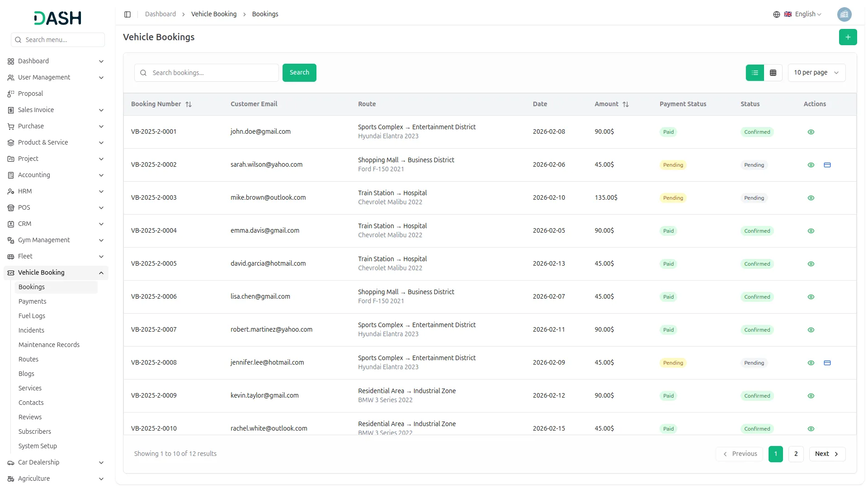Toggle the sidebar collapse icon

[x=127, y=14]
